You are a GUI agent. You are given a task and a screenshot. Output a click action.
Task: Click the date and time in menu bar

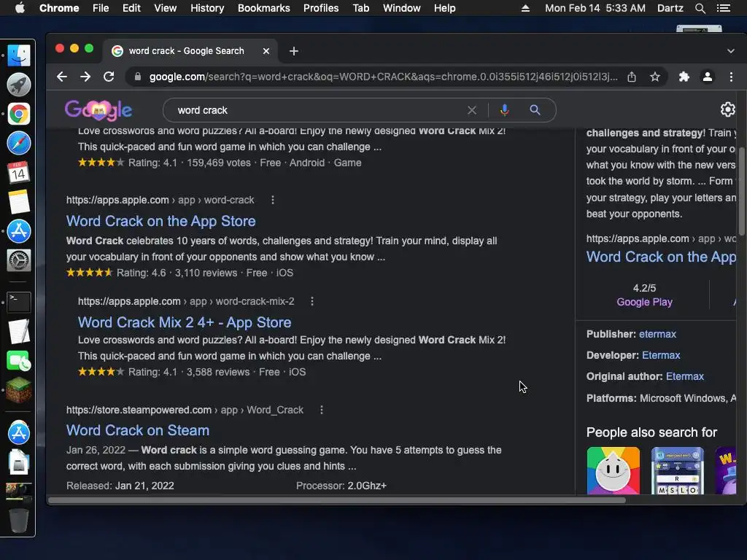click(595, 8)
